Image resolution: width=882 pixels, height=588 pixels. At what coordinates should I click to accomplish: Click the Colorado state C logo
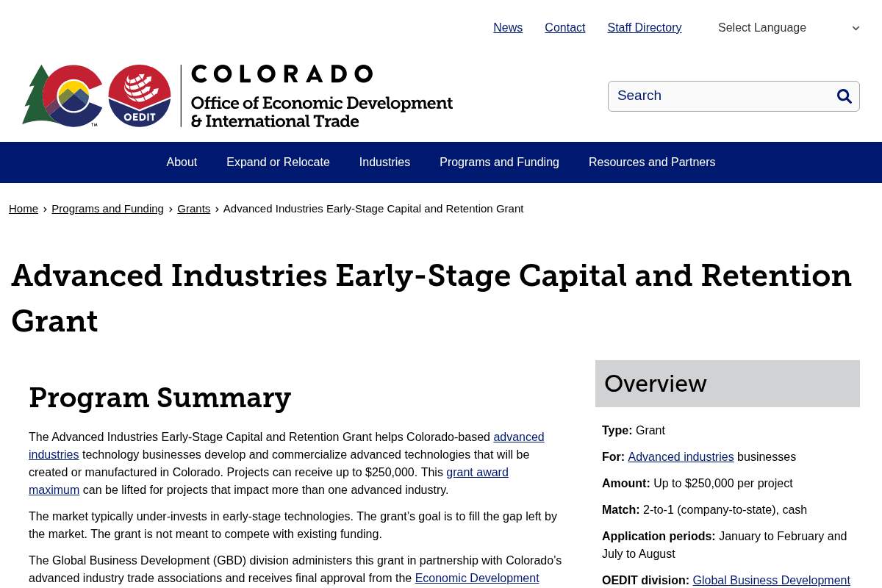(63, 96)
